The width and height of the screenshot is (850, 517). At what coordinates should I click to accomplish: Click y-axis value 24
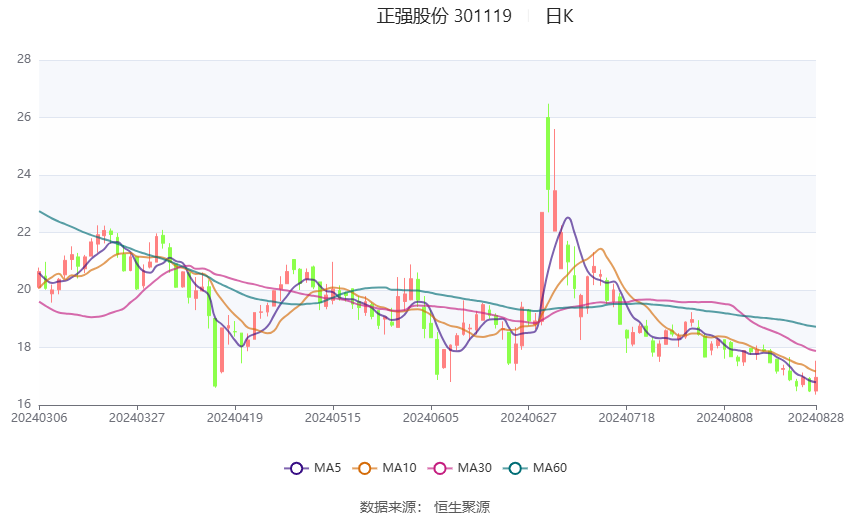tap(24, 175)
